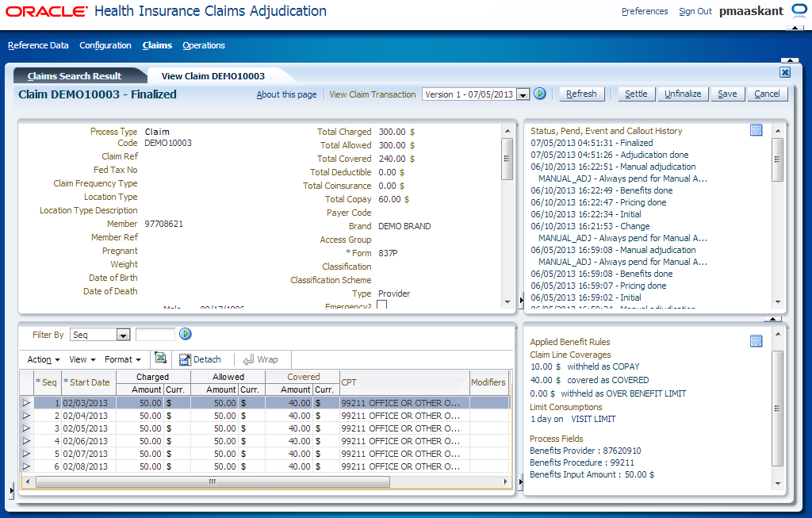Switch to the Claims Search Result tab

(74, 75)
